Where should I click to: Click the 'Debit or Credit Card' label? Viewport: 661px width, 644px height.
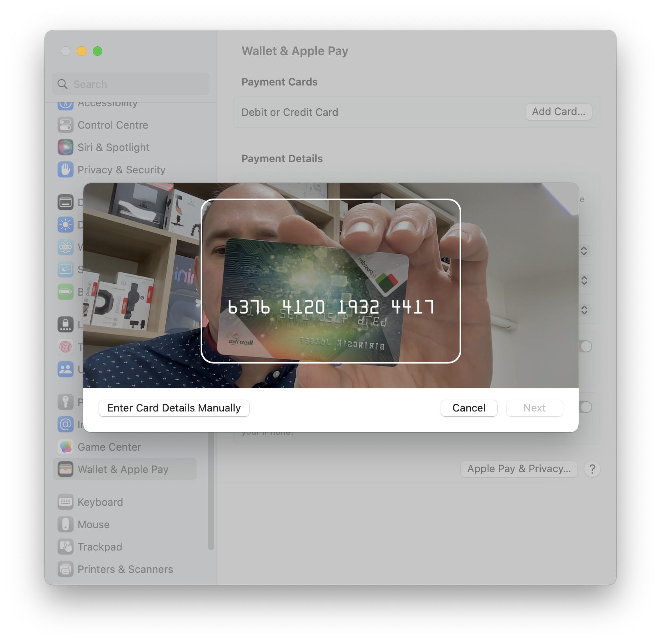coord(290,112)
